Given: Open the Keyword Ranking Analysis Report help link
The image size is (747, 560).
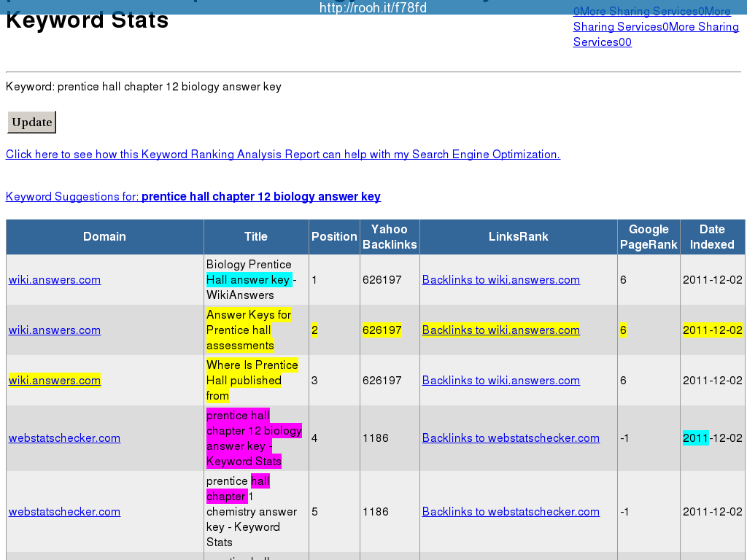Looking at the screenshot, I should (x=282, y=155).
